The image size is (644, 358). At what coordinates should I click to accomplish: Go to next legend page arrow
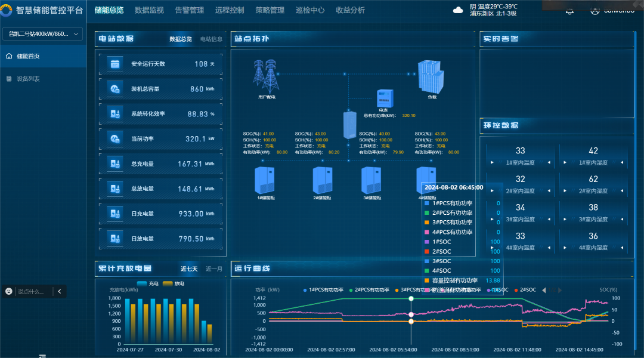point(559,290)
